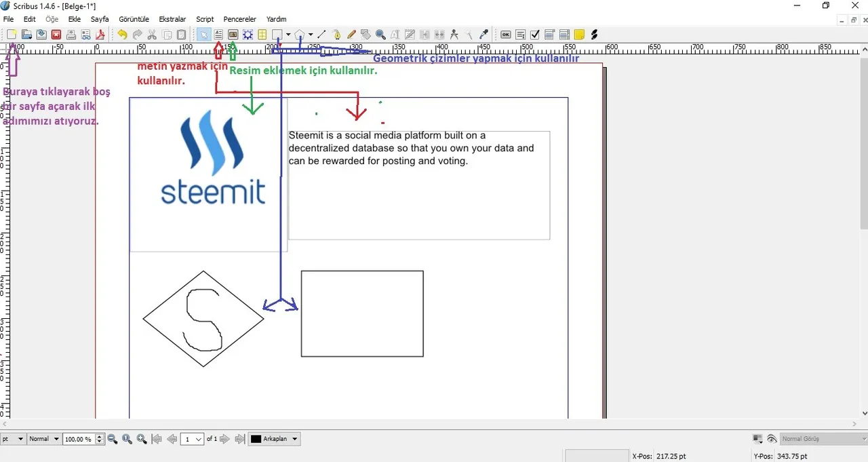Viewport: 868px width, 462px height.
Task: Click the zoom to 100% magnifier
Action: point(127,439)
